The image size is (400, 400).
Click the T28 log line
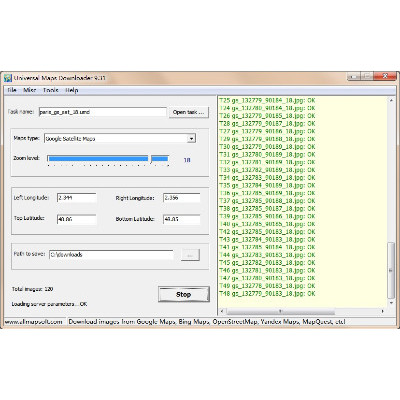267,123
